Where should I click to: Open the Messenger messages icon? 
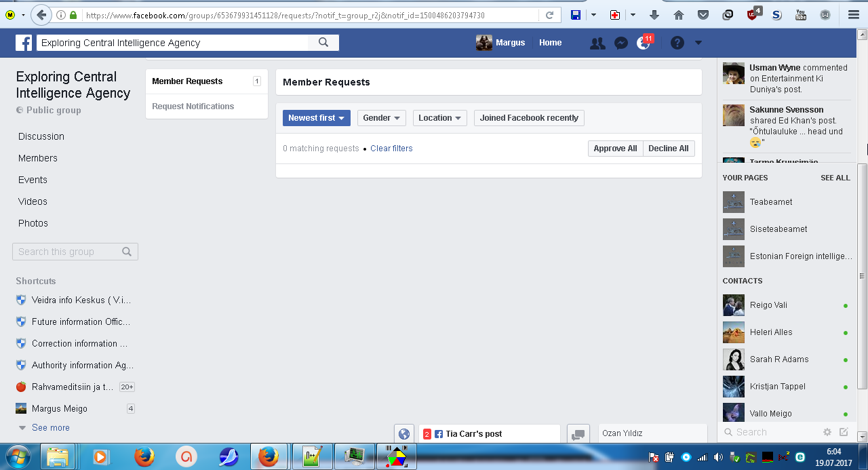tap(620, 43)
